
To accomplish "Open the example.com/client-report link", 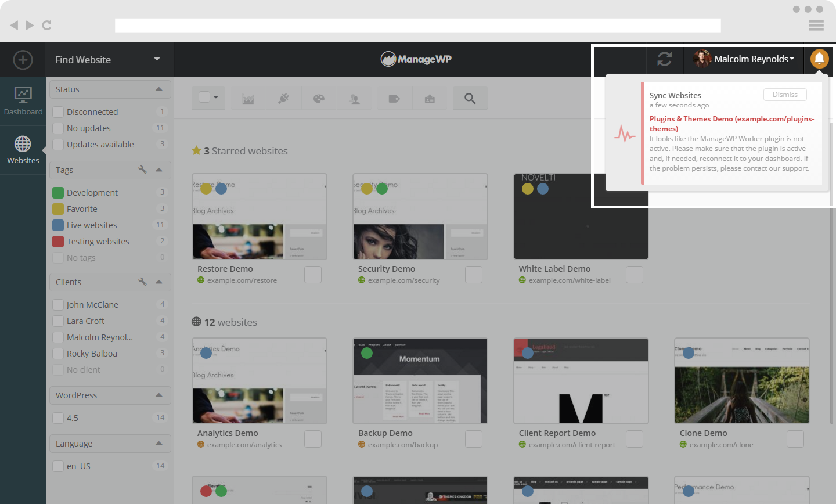I will 572,445.
